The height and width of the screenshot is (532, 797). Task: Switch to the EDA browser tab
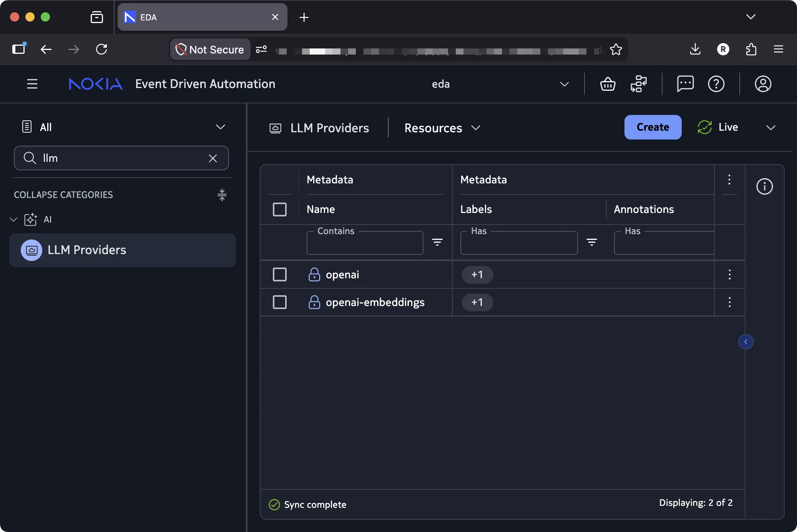[x=202, y=17]
